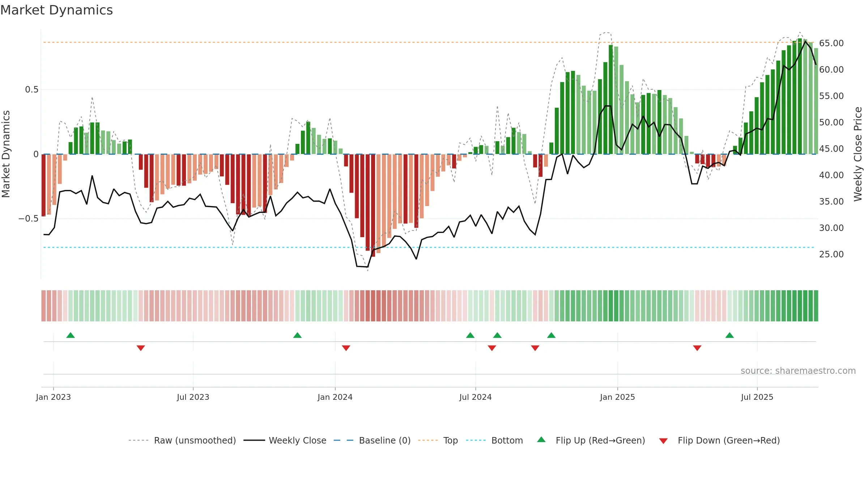Click the darkest green heatmap cell at far right
Viewport: 868px width, 488px height.
[816, 306]
